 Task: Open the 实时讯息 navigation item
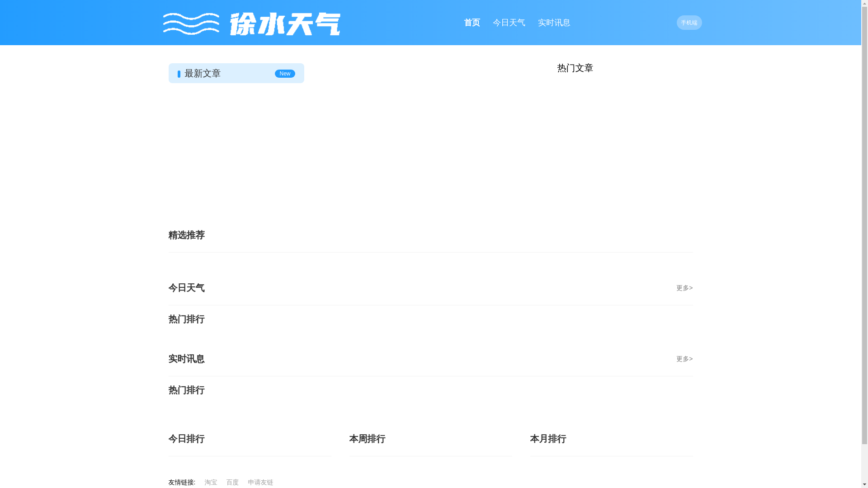point(554,23)
